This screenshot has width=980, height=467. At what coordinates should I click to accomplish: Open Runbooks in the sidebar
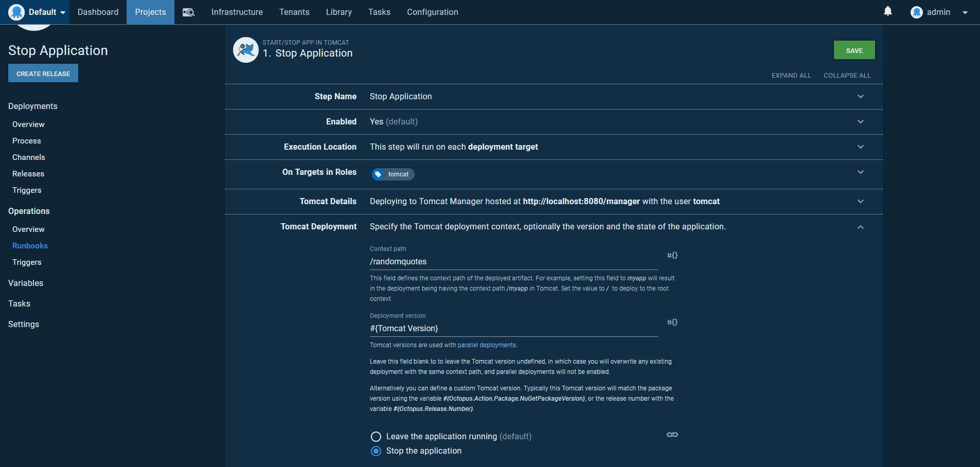(30, 246)
